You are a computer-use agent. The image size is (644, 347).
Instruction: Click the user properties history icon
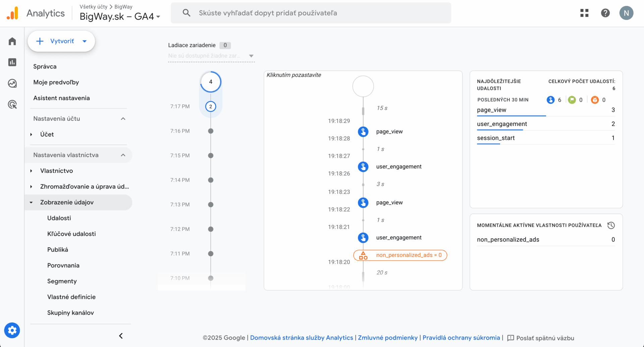tap(611, 225)
